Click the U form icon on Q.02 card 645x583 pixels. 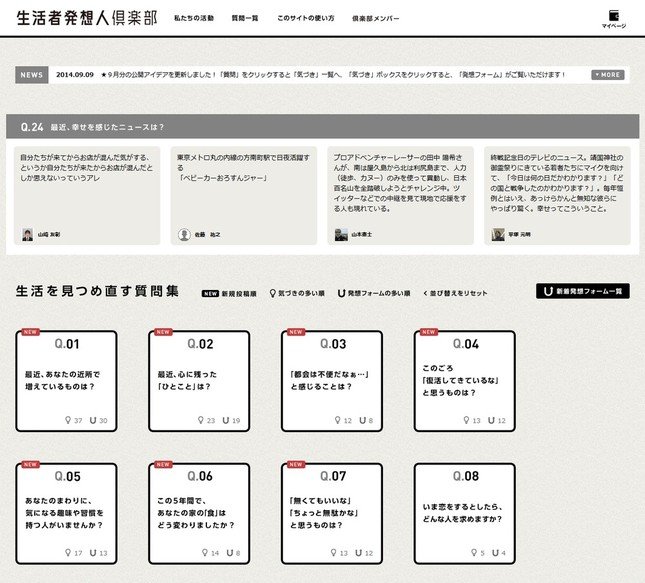[x=226, y=420]
